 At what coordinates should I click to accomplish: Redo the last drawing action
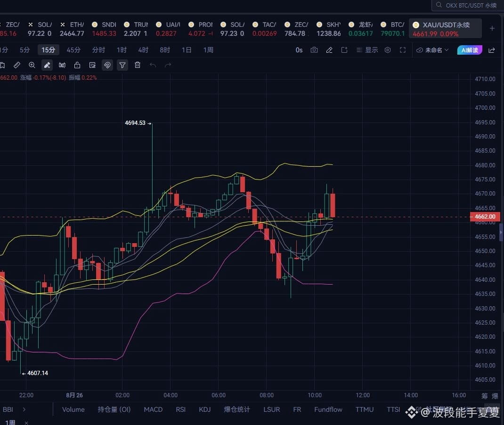click(x=168, y=65)
